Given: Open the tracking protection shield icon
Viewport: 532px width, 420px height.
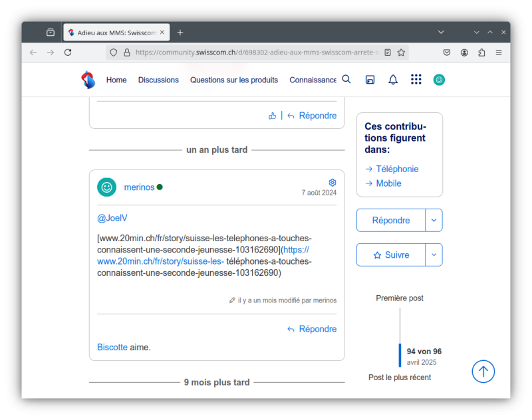Looking at the screenshot, I should tap(113, 52).
